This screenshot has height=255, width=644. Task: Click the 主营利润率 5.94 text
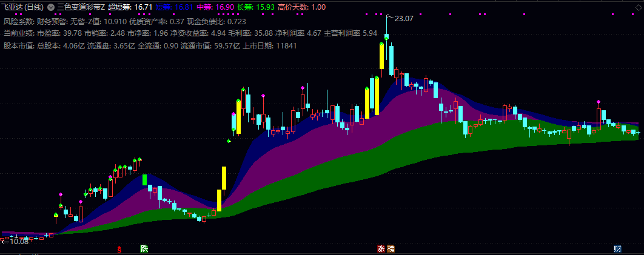(351, 33)
